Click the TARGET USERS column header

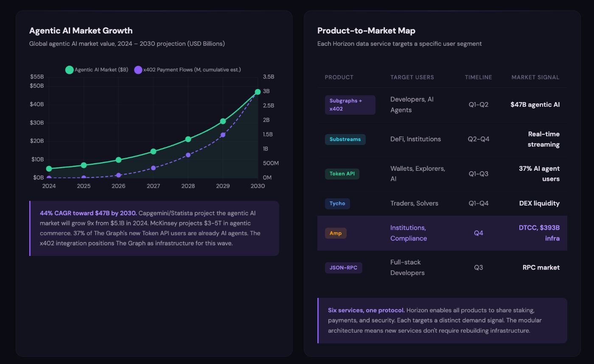(412, 77)
